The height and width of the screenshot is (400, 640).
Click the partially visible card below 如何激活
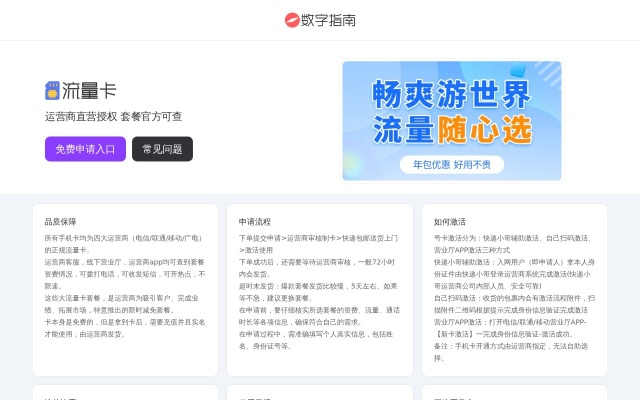(x=514, y=392)
